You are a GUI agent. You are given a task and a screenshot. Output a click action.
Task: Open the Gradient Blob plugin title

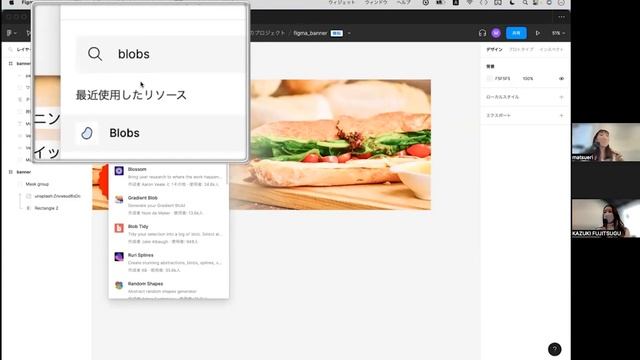pyautogui.click(x=142, y=198)
